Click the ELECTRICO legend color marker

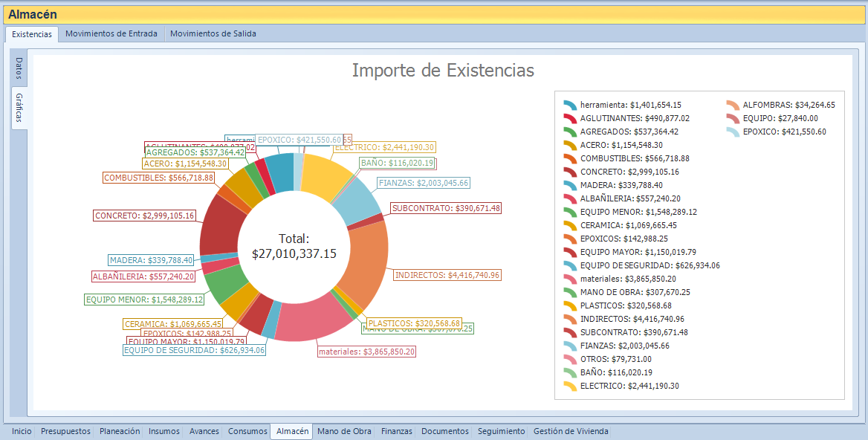click(x=570, y=386)
